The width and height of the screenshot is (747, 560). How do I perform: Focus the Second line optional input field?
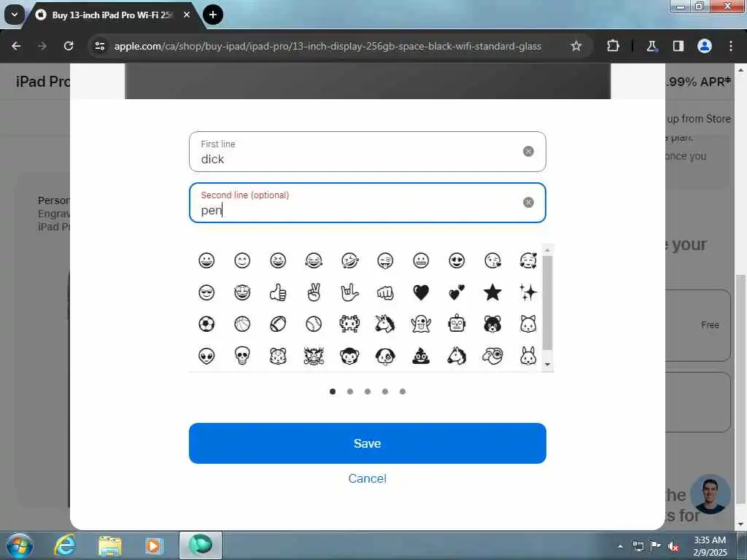pos(368,203)
